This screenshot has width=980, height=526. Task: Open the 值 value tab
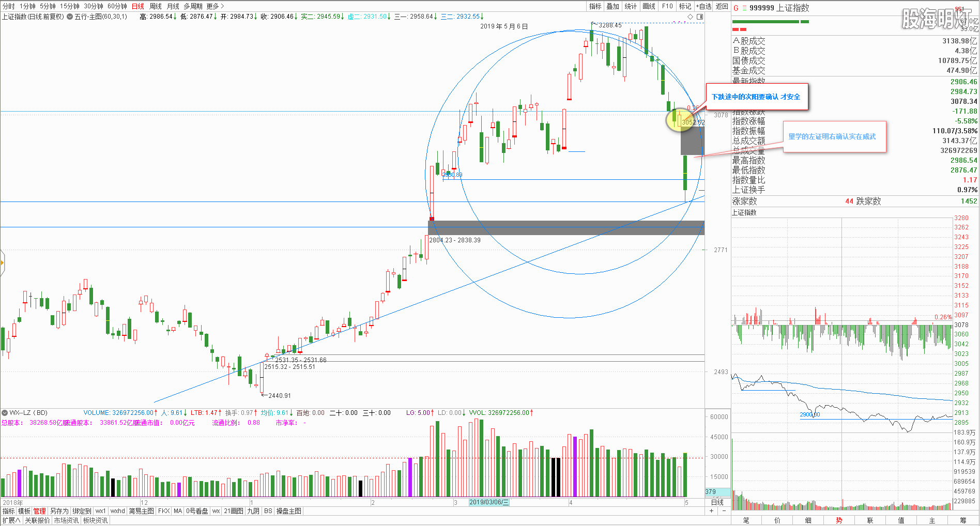[901, 520]
